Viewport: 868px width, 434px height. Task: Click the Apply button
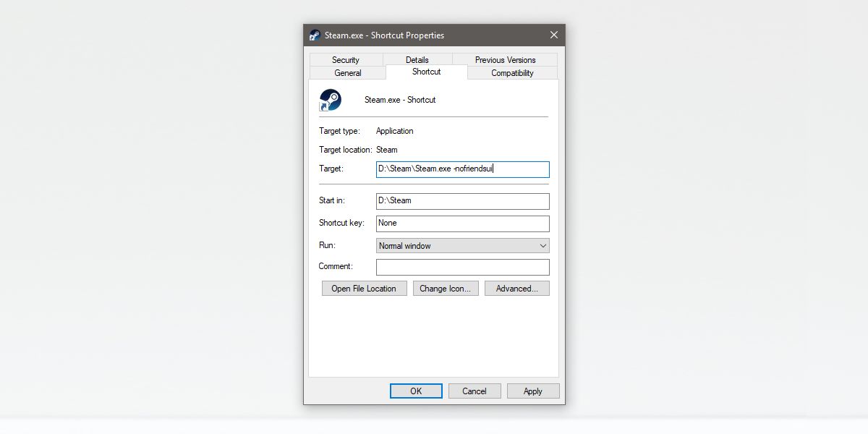click(x=533, y=391)
